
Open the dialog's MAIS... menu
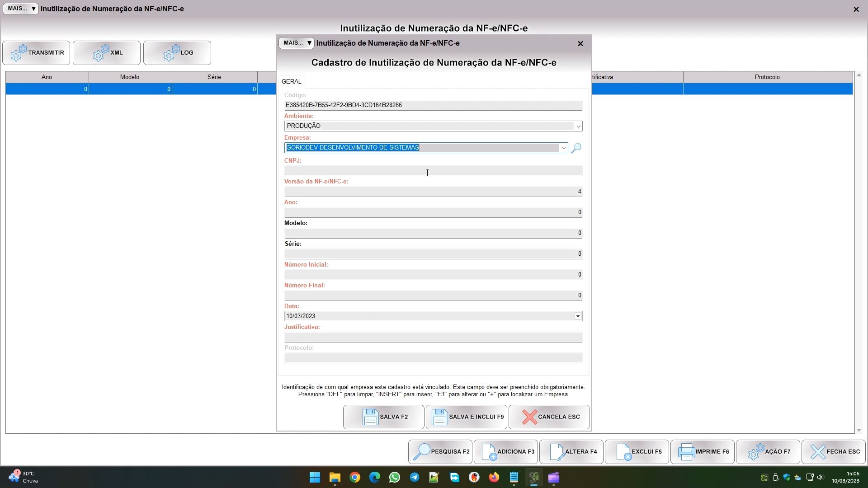(296, 43)
